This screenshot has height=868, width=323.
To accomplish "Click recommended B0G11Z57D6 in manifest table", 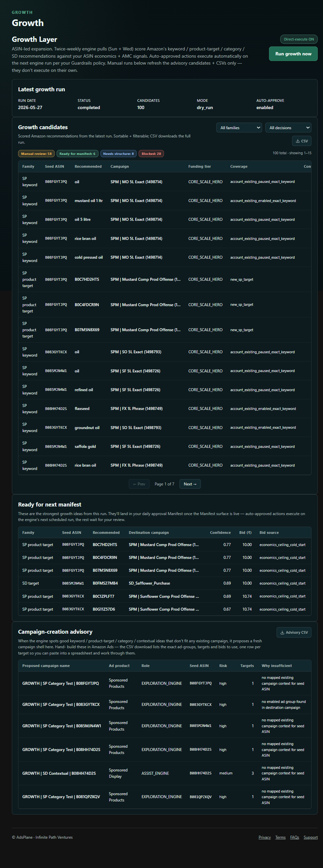I will pyautogui.click(x=104, y=609).
